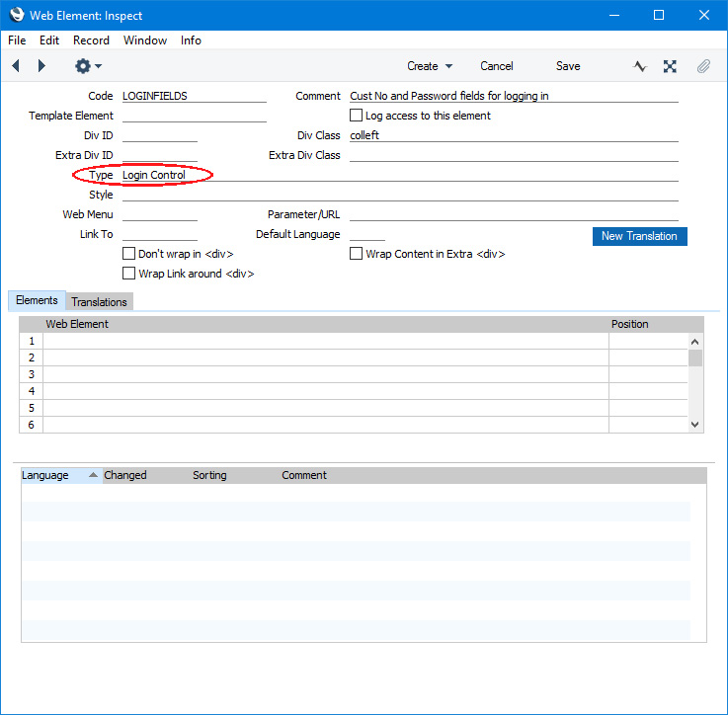Focus the Template Element field
The width and height of the screenshot is (728, 715).
tap(194, 116)
